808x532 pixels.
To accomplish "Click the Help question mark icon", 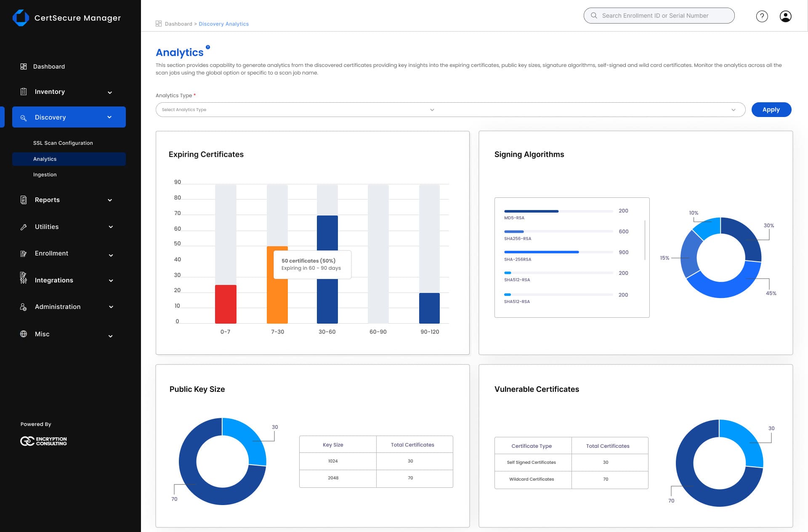I will pyautogui.click(x=762, y=16).
